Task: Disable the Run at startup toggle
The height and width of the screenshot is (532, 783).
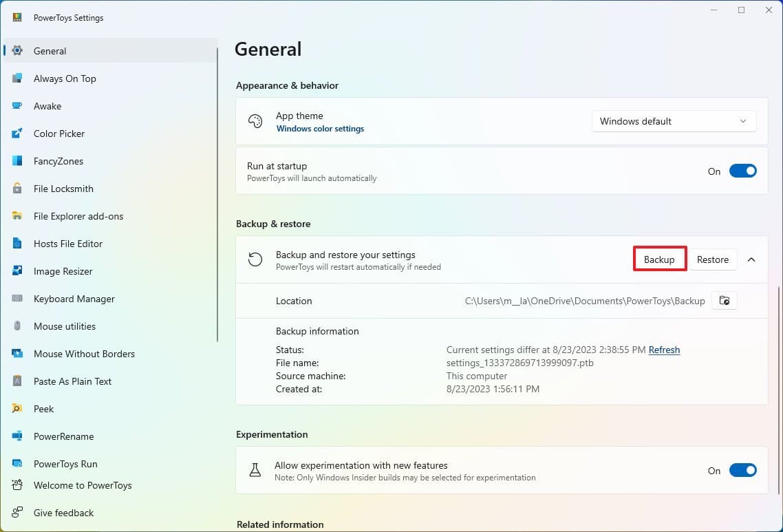Action: click(742, 171)
